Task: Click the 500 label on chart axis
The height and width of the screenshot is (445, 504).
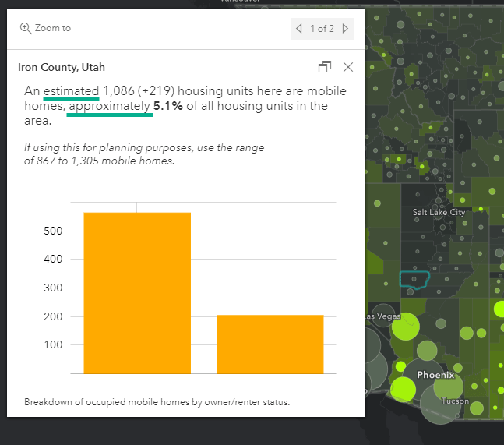Action: [x=53, y=231]
